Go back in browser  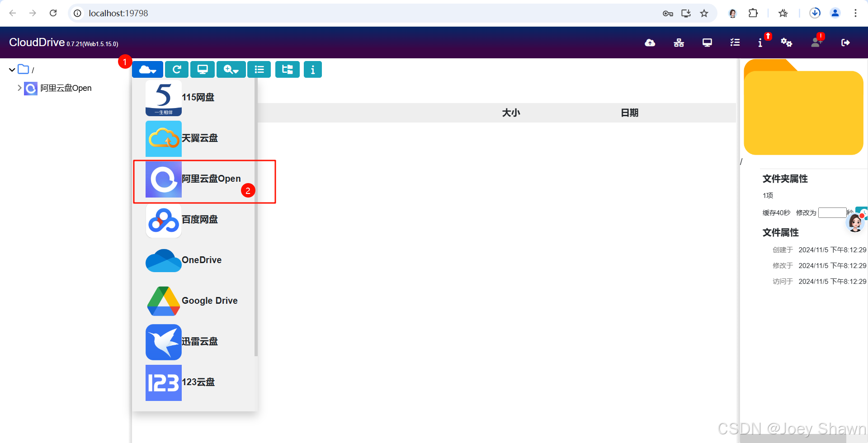point(13,13)
